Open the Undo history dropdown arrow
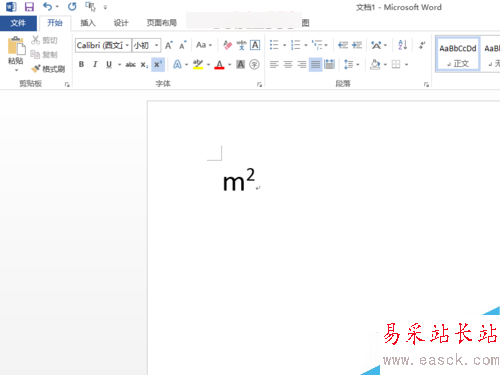Viewport: 500px width, 375px height. 57,7
